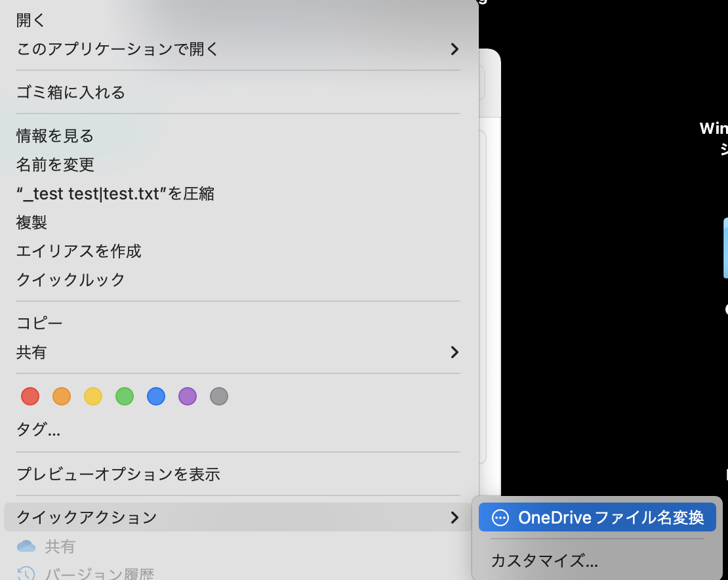Apply the green tag color
Viewport: 728px width, 580px height.
125,396
